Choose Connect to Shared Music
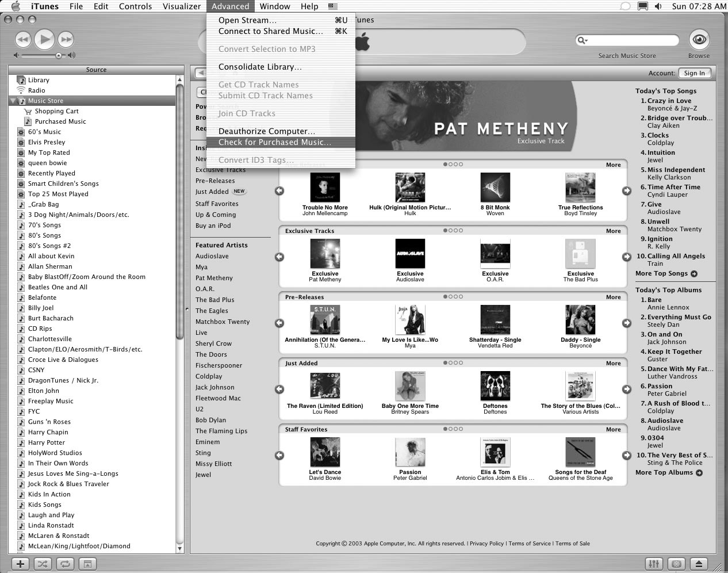Image resolution: width=728 pixels, height=573 pixels. pyautogui.click(x=281, y=31)
